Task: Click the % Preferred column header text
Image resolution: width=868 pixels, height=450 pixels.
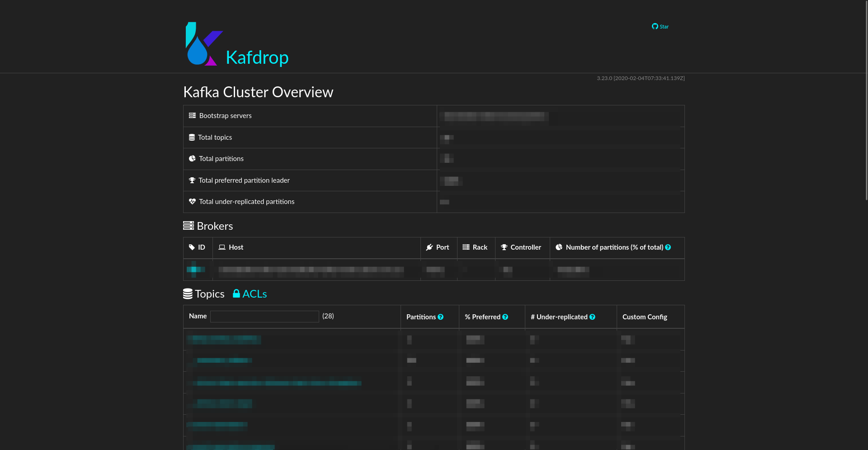Action: tap(482, 317)
